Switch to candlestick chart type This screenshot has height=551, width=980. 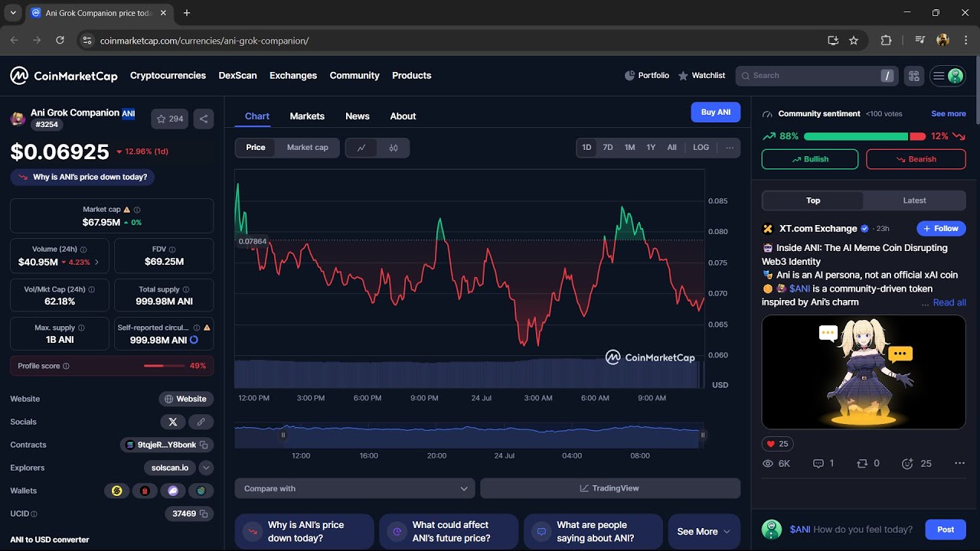pos(394,148)
